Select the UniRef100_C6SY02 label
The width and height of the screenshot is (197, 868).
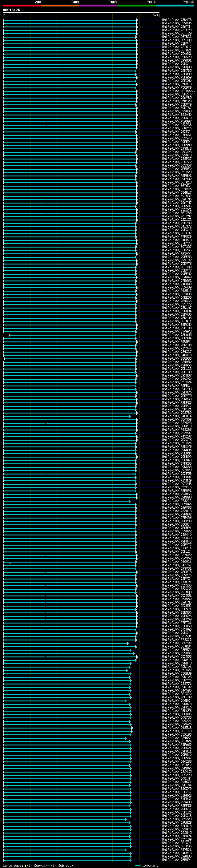point(177,643)
